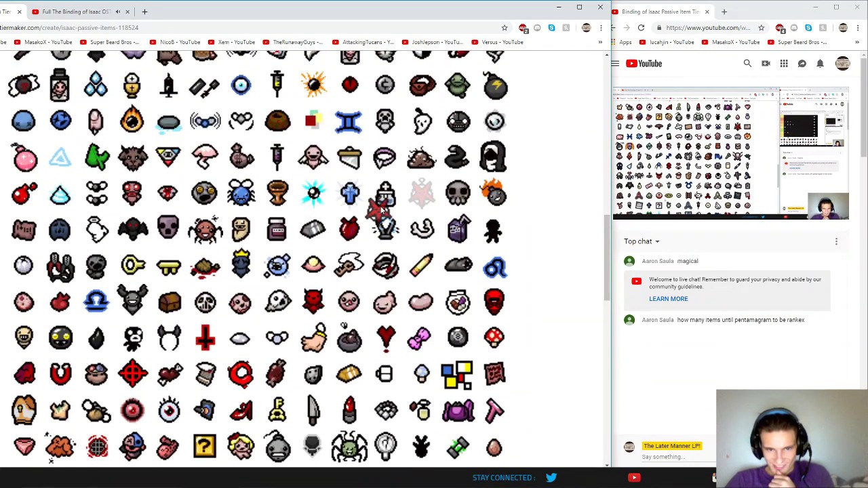
Task: Open Xem - YouTube bookmark
Action: coord(231,42)
